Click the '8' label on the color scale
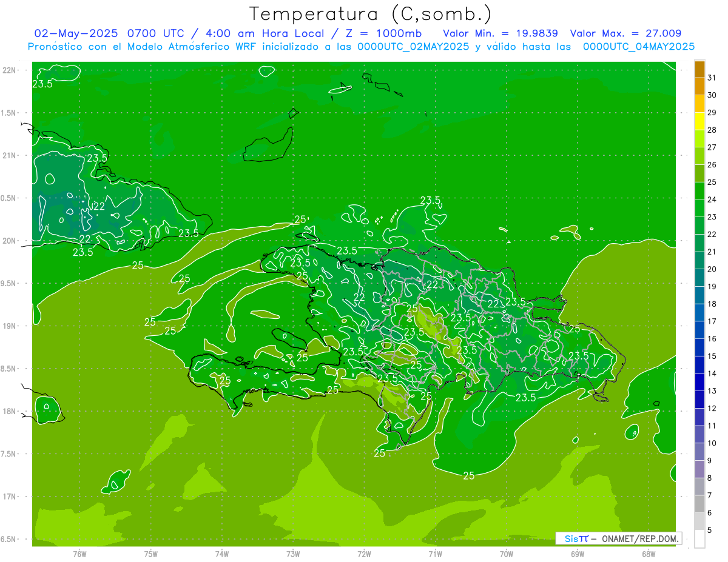The image size is (728, 562). tap(710, 478)
